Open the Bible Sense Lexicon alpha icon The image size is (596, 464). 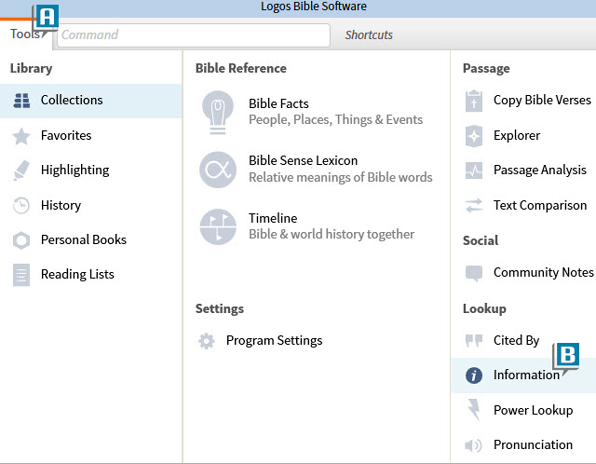(218, 169)
